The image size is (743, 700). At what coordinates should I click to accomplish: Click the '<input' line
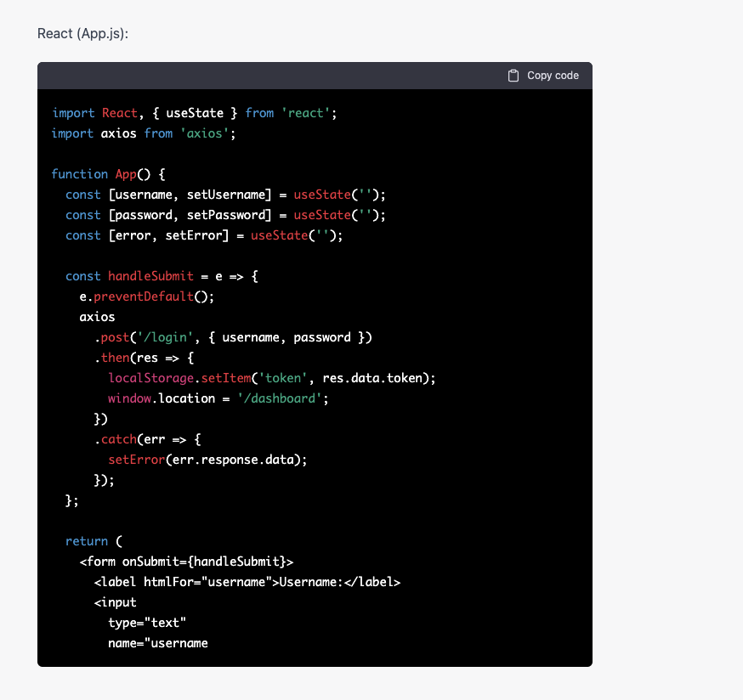tap(115, 602)
